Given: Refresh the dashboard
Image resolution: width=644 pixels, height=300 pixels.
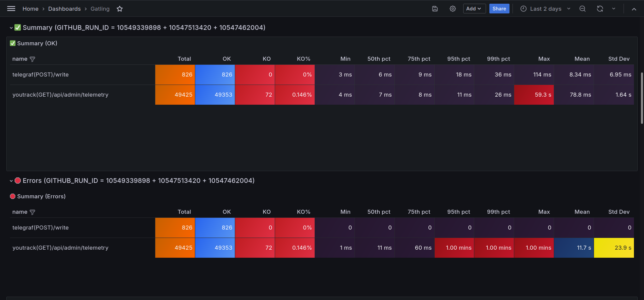Looking at the screenshot, I should coord(600,9).
